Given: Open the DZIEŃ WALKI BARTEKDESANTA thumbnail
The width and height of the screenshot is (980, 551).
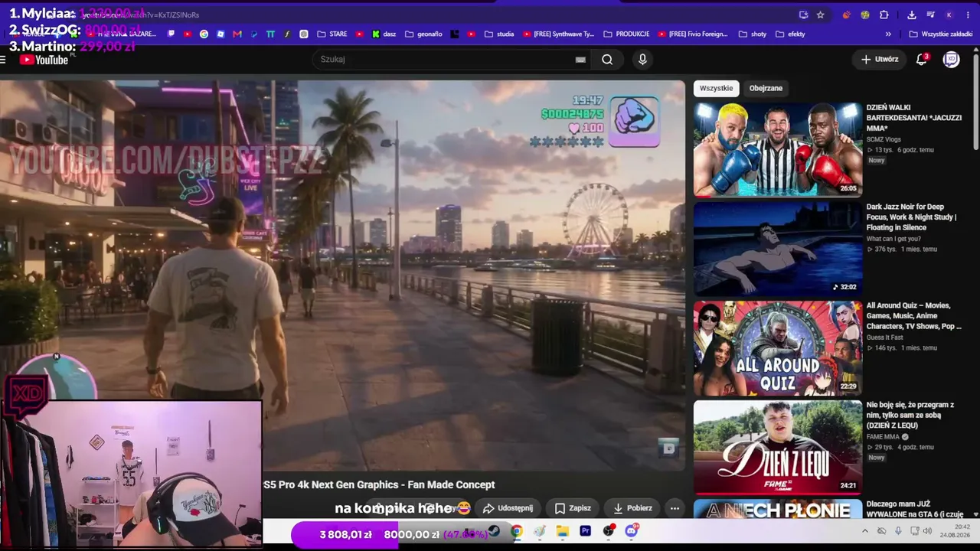Looking at the screenshot, I should tap(778, 149).
